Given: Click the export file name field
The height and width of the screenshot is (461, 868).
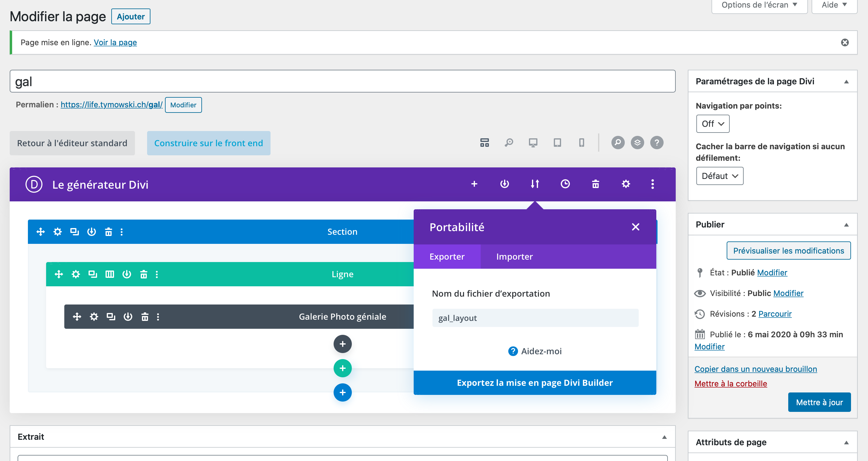Looking at the screenshot, I should coord(535,318).
